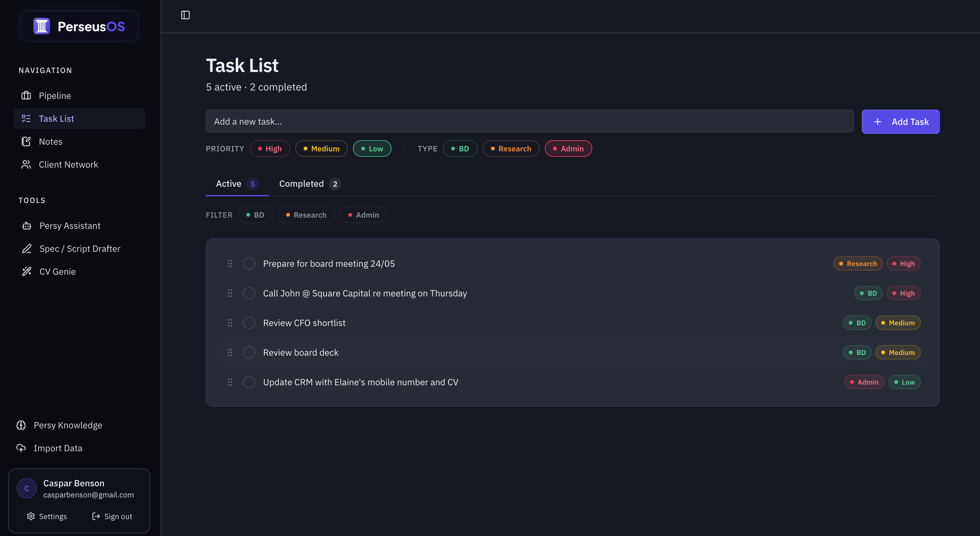This screenshot has width=980, height=536.
Task: Click the Client Network people icon
Action: pyautogui.click(x=26, y=164)
